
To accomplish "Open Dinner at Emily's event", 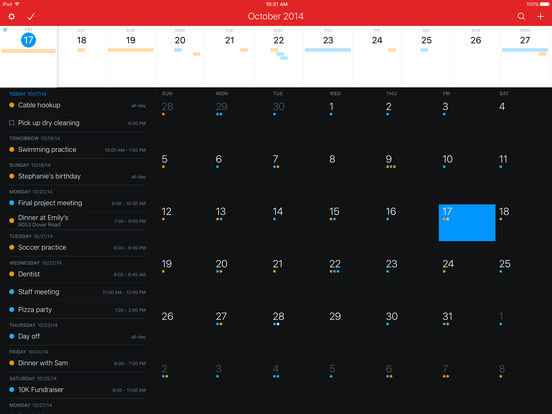I will pos(77,221).
